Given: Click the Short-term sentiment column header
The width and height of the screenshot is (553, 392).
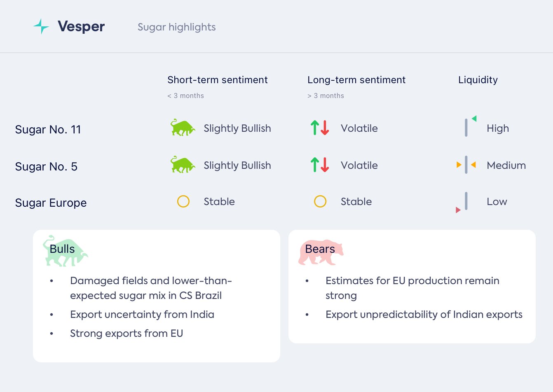Looking at the screenshot, I should (218, 80).
